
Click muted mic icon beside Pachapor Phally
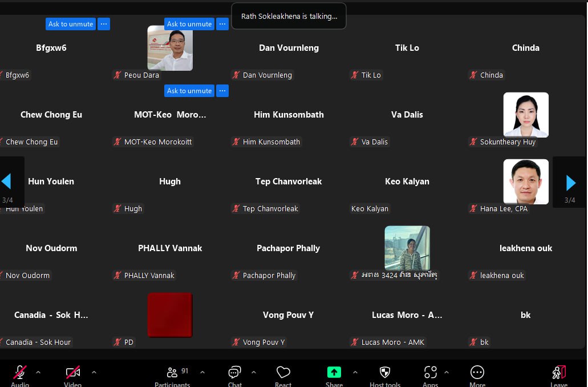click(236, 276)
